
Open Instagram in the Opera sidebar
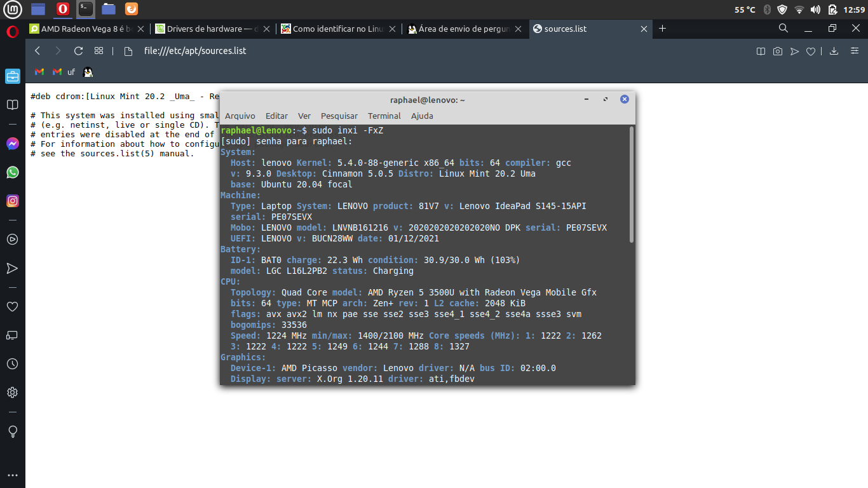pyautogui.click(x=12, y=201)
